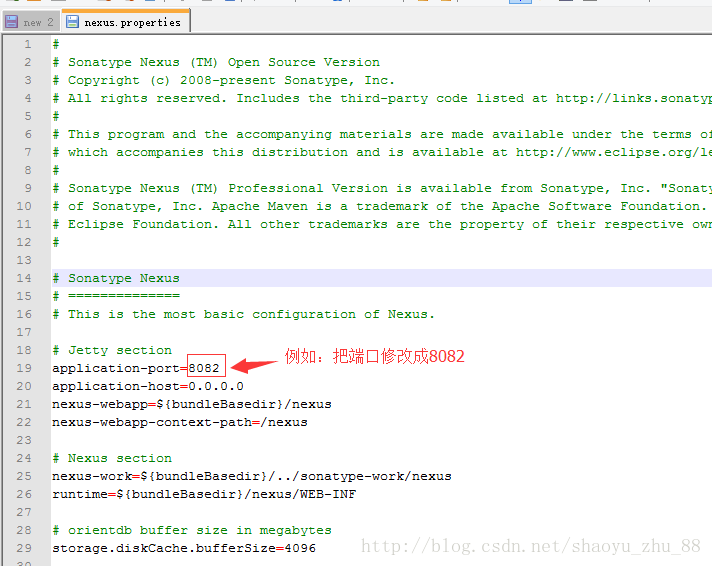The height and width of the screenshot is (566, 712).
Task: Click line number 13 in the margin
Action: tap(24, 260)
